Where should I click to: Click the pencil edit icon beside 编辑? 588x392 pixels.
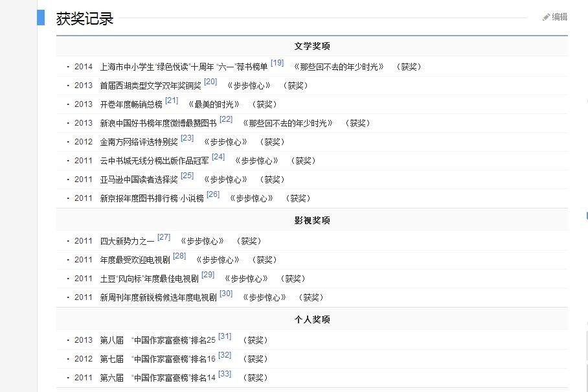(547, 17)
